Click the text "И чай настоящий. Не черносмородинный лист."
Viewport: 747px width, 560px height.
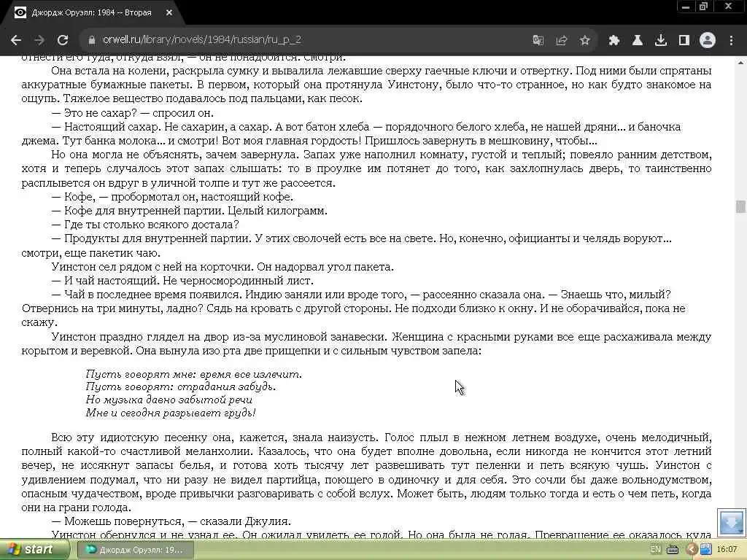(x=189, y=281)
